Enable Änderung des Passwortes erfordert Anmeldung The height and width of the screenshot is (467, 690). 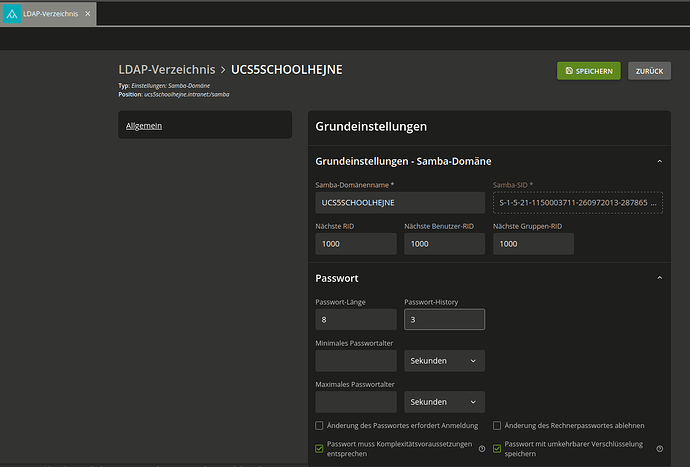pos(319,426)
